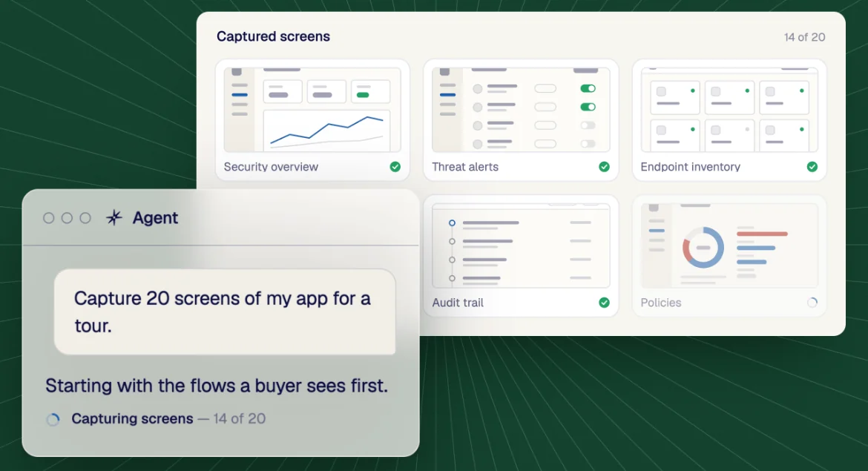Click middle window control circle in Agent window
The width and height of the screenshot is (868, 471).
pos(67,218)
